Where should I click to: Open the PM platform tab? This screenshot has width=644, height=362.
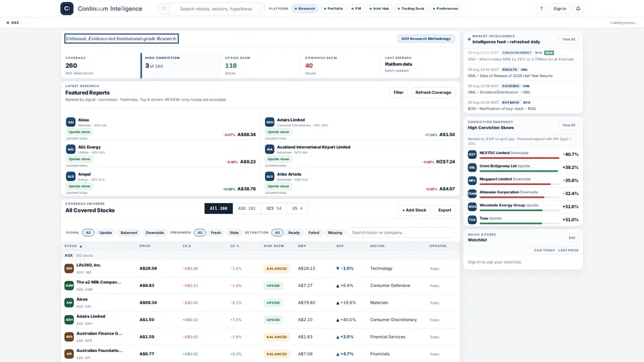pos(356,9)
